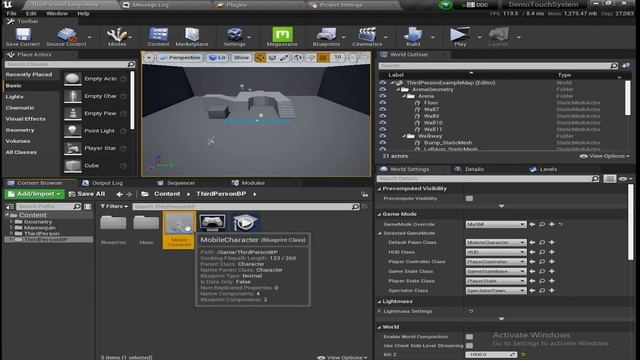Toggle Precompute Visibility checkbox
640x360 pixels.
click(469, 198)
